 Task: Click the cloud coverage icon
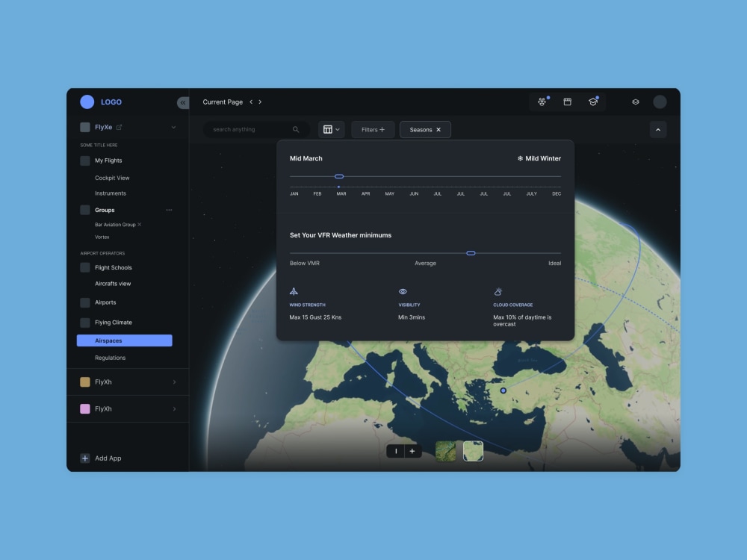click(x=498, y=291)
